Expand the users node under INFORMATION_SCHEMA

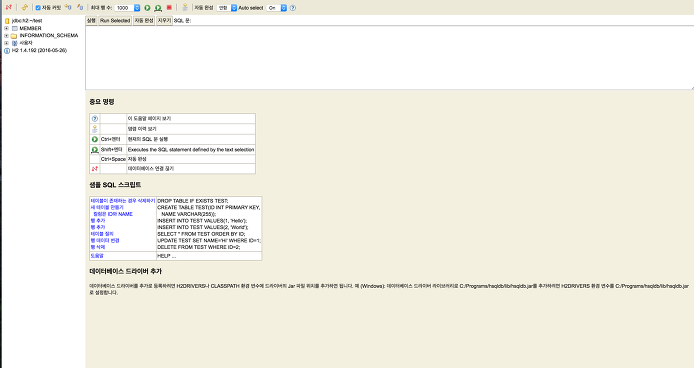[6, 43]
